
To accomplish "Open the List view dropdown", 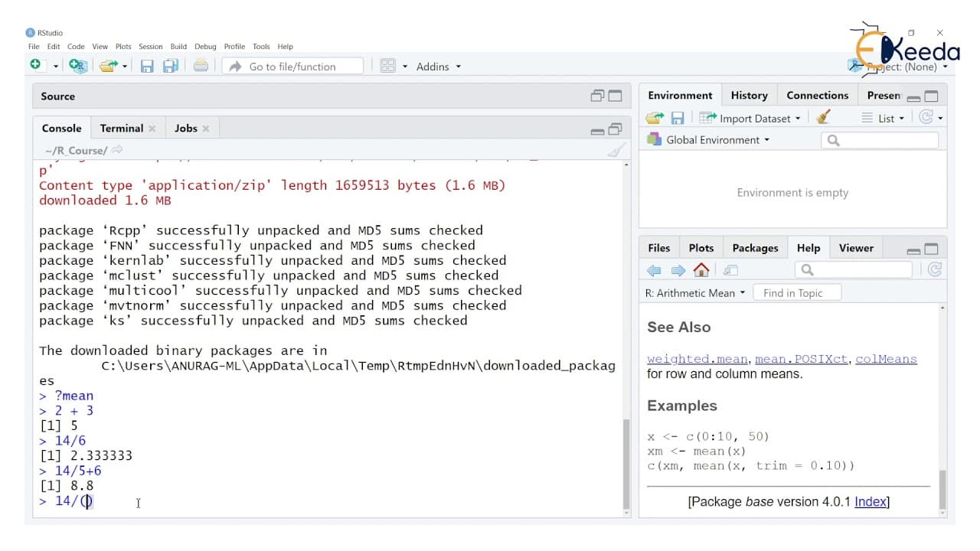I will pyautogui.click(x=883, y=118).
